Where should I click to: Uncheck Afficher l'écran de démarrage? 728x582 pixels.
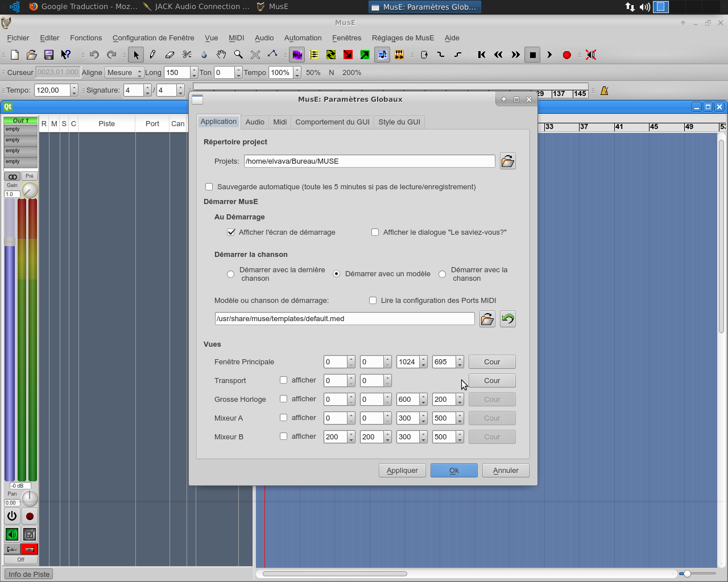(231, 232)
